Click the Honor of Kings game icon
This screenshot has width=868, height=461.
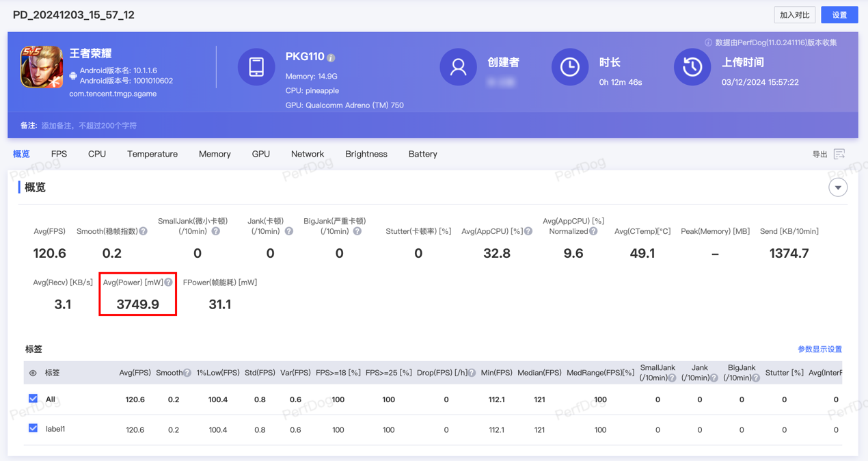pyautogui.click(x=42, y=67)
